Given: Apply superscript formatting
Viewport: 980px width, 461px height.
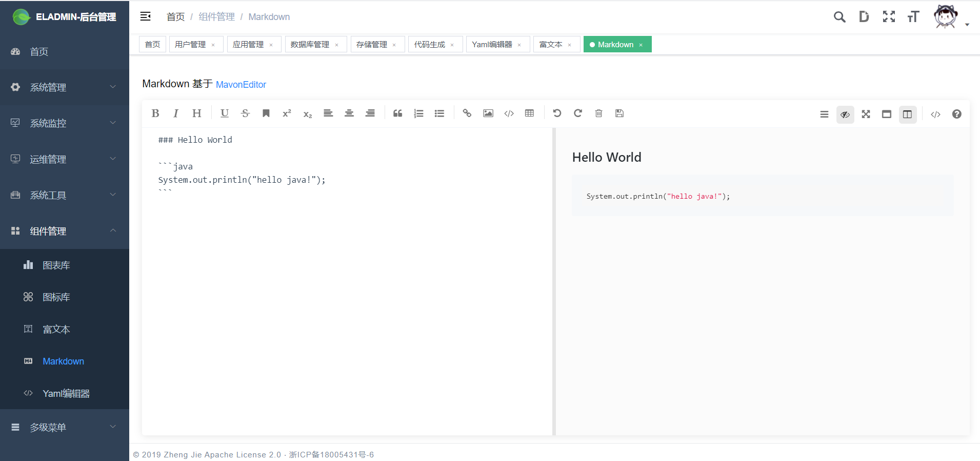Looking at the screenshot, I should (x=287, y=113).
